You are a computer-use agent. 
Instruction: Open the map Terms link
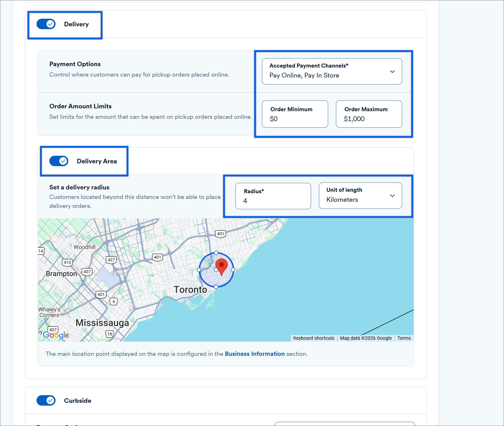[404, 338]
